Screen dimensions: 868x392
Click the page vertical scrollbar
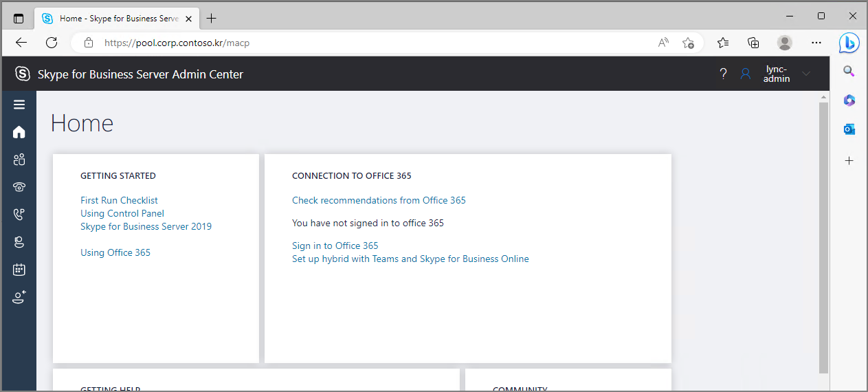click(823, 237)
